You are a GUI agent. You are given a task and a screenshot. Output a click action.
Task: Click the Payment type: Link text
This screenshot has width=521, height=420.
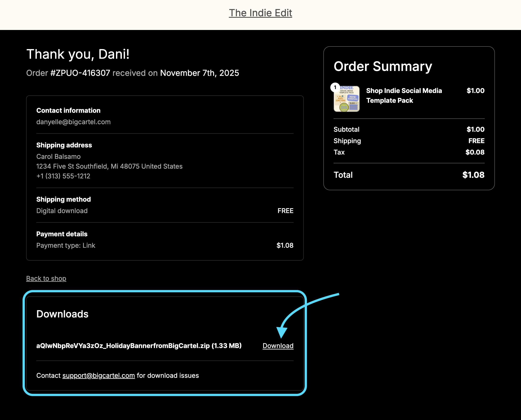pos(66,245)
